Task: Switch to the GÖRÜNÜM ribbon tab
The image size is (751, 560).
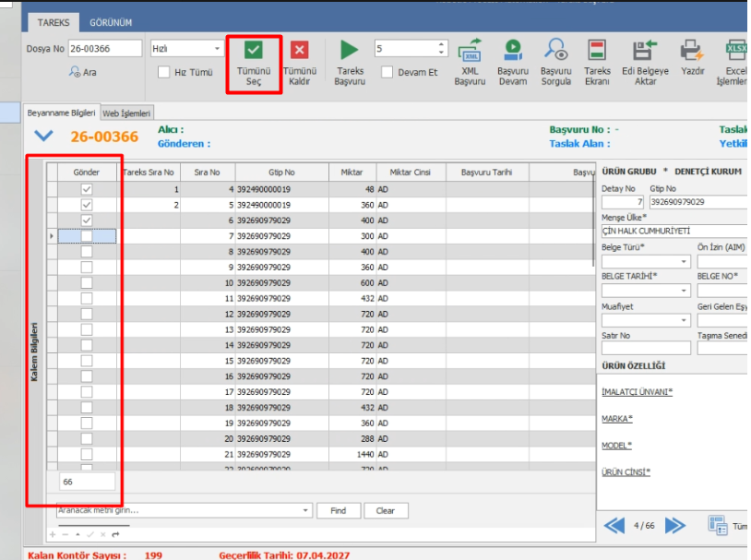Action: point(111,22)
